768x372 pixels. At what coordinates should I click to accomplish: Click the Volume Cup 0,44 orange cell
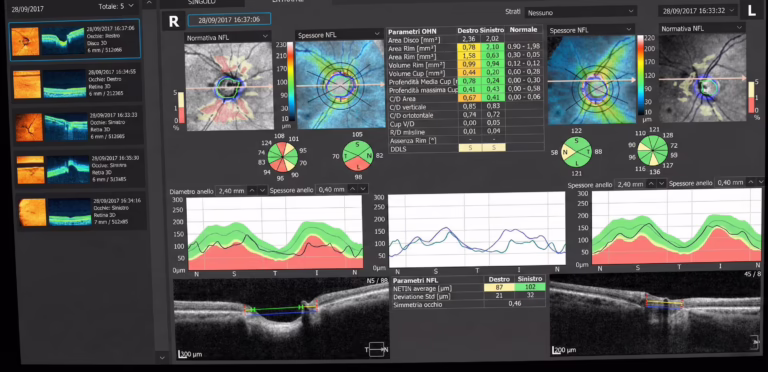pos(469,73)
